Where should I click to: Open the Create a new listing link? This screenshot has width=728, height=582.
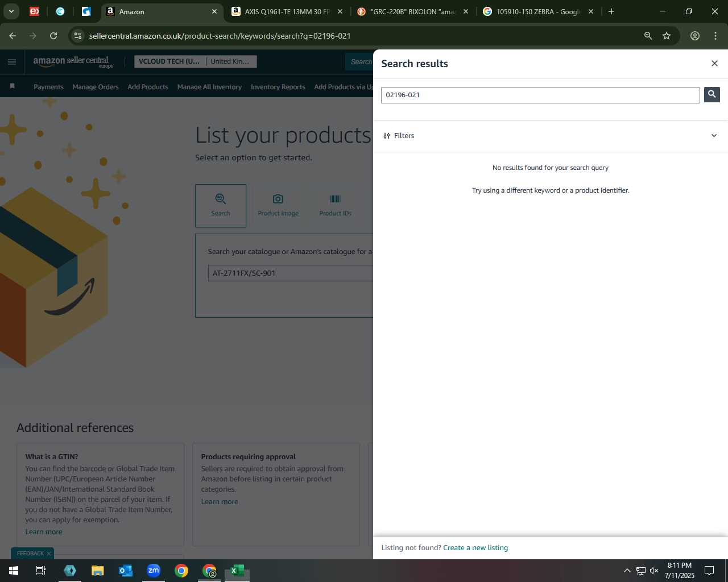pos(475,548)
